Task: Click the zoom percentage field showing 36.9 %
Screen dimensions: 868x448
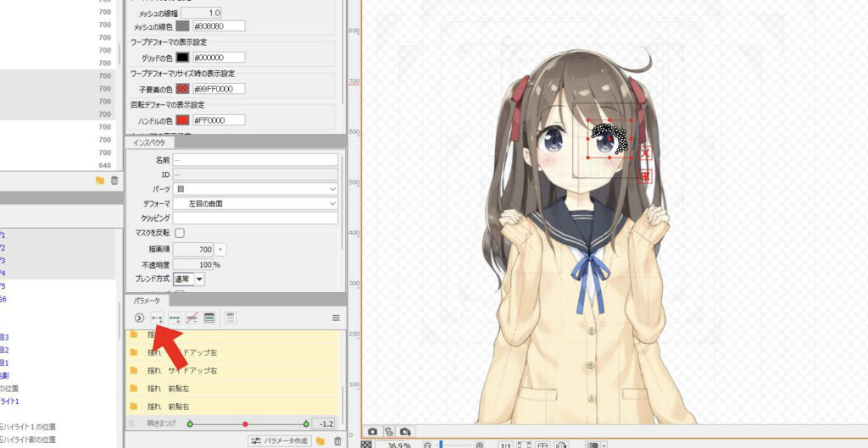Action: click(x=395, y=445)
